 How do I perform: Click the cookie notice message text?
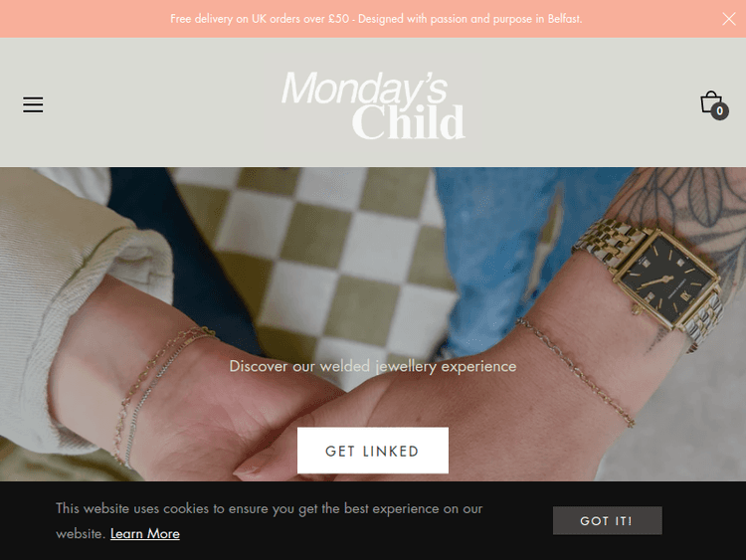[270, 521]
